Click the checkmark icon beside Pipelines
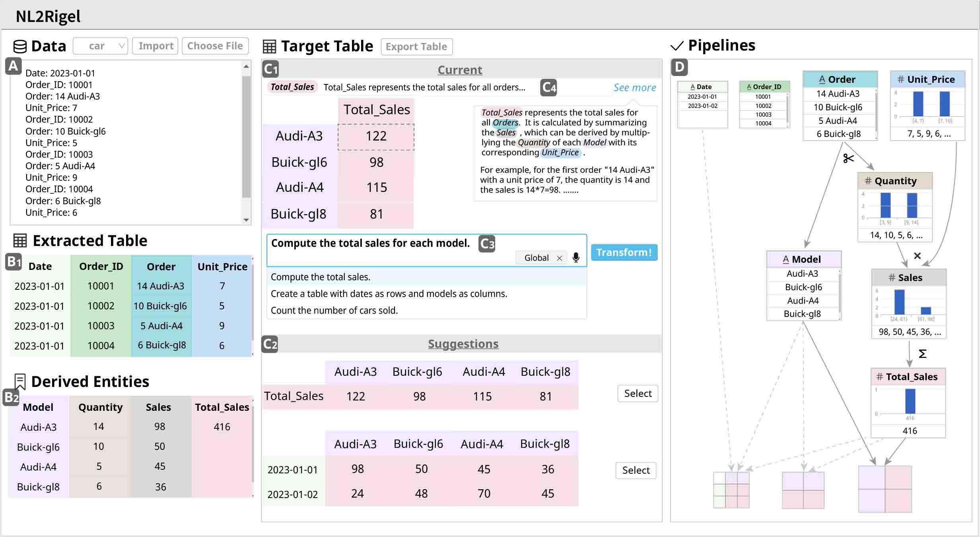Screen dimensions: 980x537 (677, 46)
